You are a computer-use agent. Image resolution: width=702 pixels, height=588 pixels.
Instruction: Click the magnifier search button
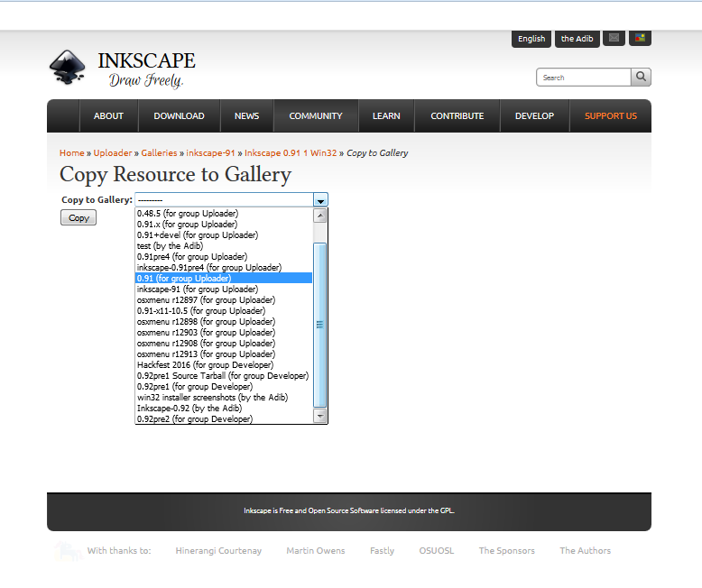pyautogui.click(x=642, y=77)
